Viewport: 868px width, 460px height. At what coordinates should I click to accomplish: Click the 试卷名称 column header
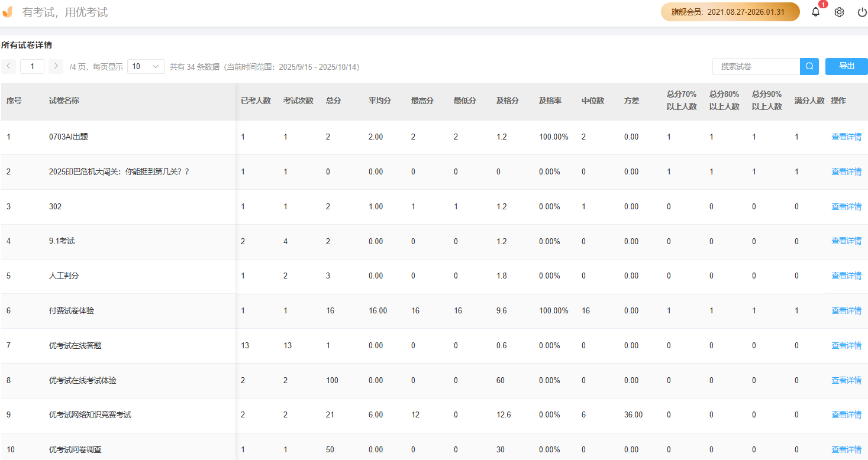coord(64,101)
